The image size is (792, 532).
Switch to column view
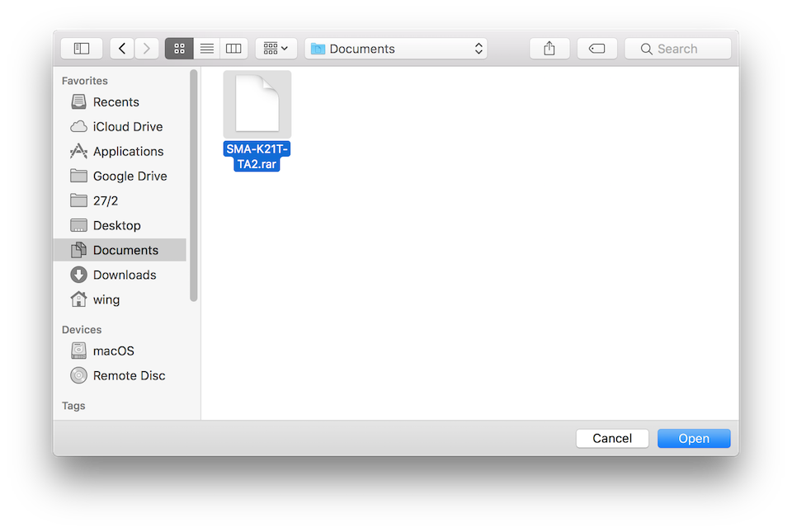click(233, 48)
